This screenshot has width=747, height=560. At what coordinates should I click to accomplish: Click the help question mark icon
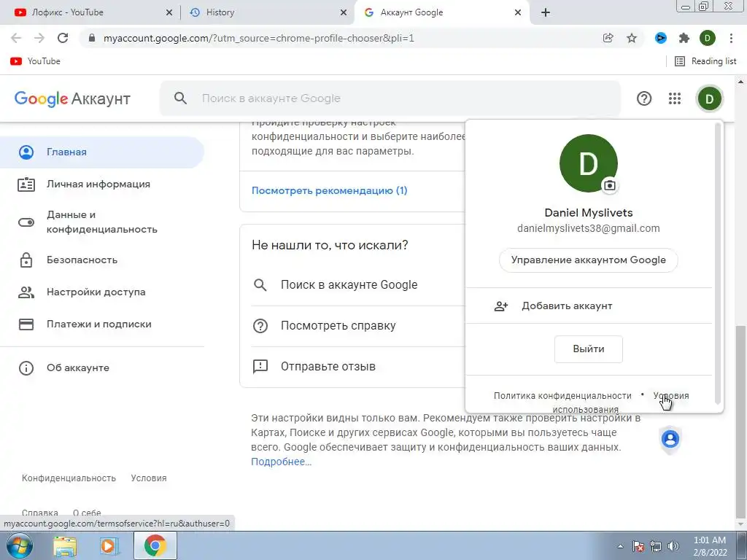pos(644,98)
